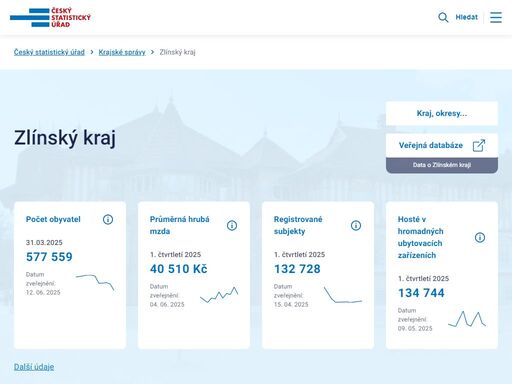Viewport: 512px width, 384px height.
Task: Click population sparkline chart
Action: 95,282
